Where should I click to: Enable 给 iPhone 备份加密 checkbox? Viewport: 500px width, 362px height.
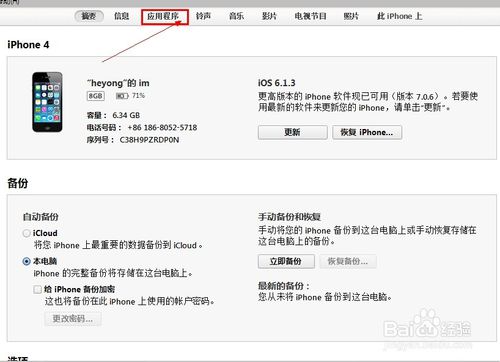(x=37, y=289)
